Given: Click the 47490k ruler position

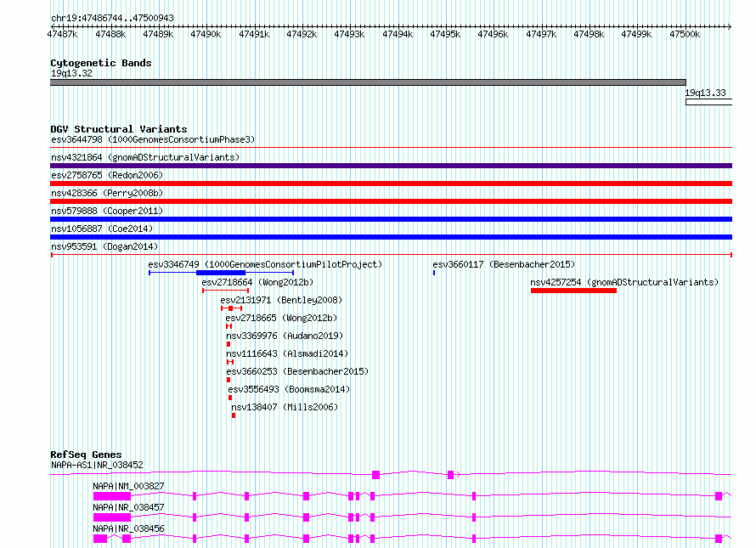Looking at the screenshot, I should point(206,34).
